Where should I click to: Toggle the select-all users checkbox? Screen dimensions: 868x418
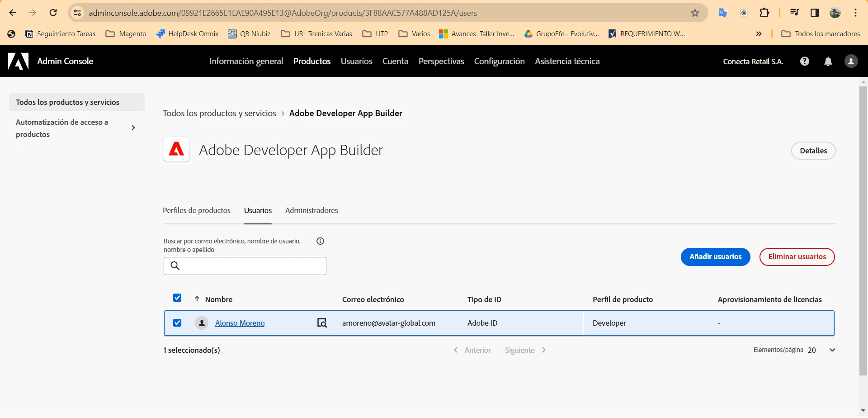pyautogui.click(x=177, y=298)
